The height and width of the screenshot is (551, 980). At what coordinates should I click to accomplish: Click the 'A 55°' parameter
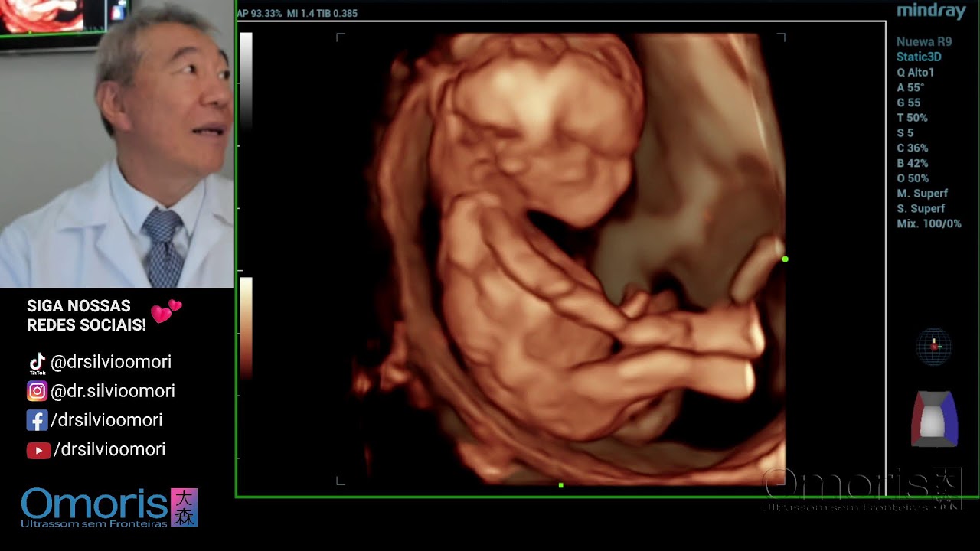(x=910, y=88)
